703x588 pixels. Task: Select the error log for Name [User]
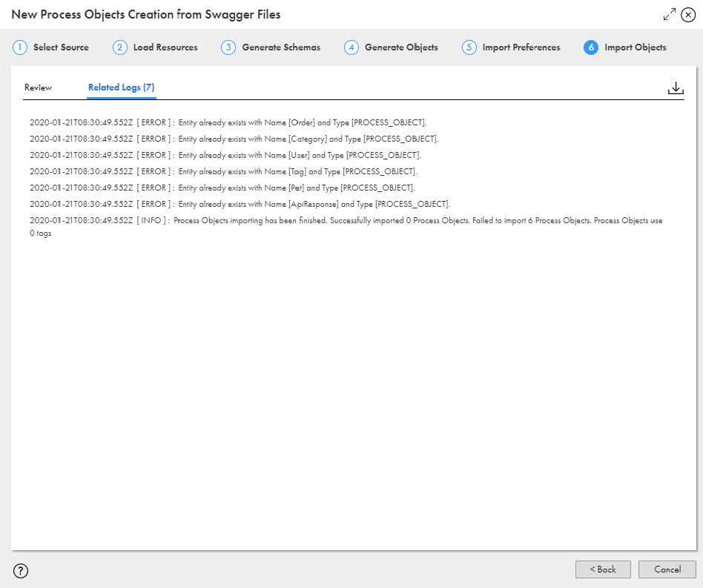tap(225, 155)
